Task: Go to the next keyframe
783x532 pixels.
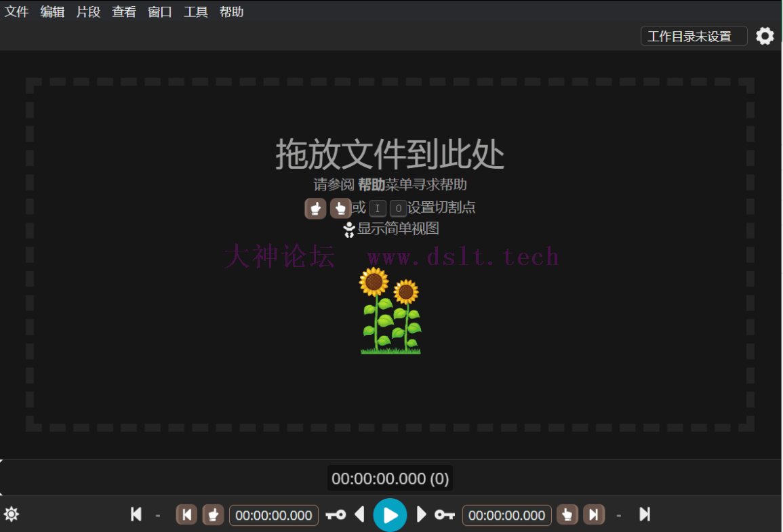Action: (x=444, y=515)
